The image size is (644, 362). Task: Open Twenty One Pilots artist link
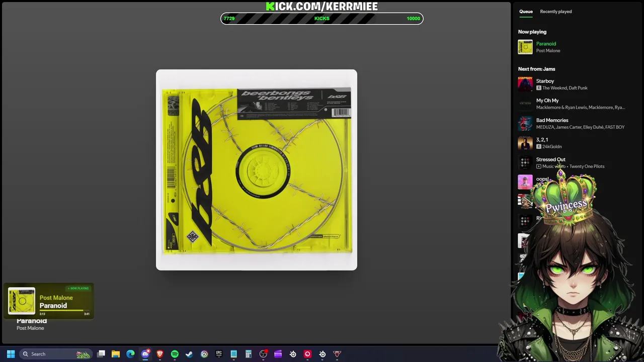pyautogui.click(x=587, y=166)
